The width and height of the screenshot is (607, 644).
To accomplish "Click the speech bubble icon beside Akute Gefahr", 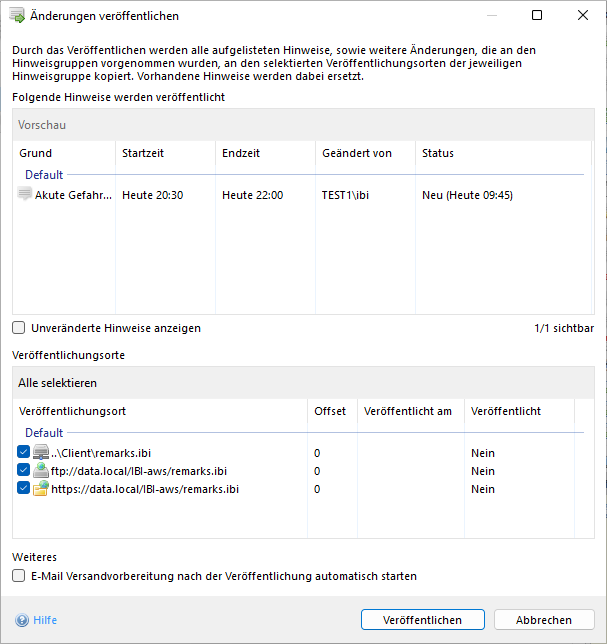I will click(x=25, y=195).
